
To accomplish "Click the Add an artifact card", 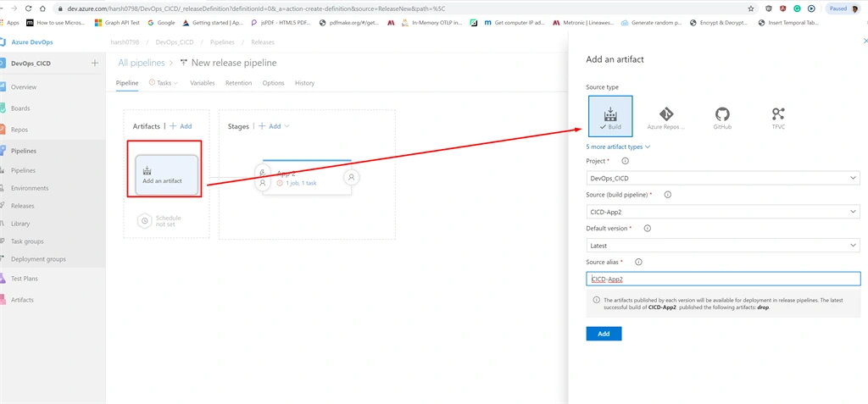I will [x=167, y=174].
